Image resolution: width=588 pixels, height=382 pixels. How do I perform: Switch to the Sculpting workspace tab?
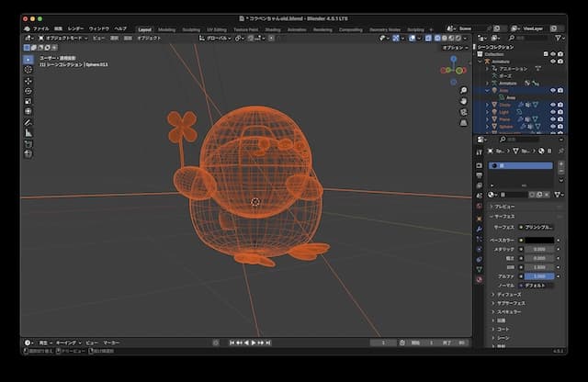coord(191,29)
